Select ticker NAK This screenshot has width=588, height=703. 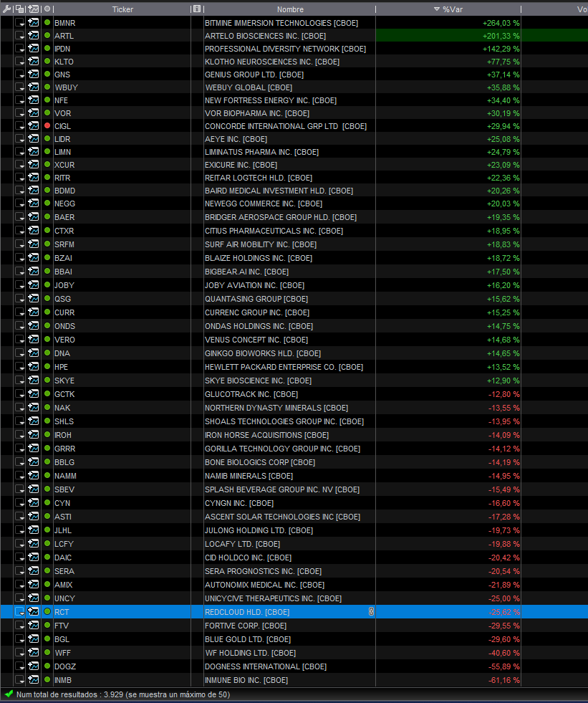(x=62, y=408)
